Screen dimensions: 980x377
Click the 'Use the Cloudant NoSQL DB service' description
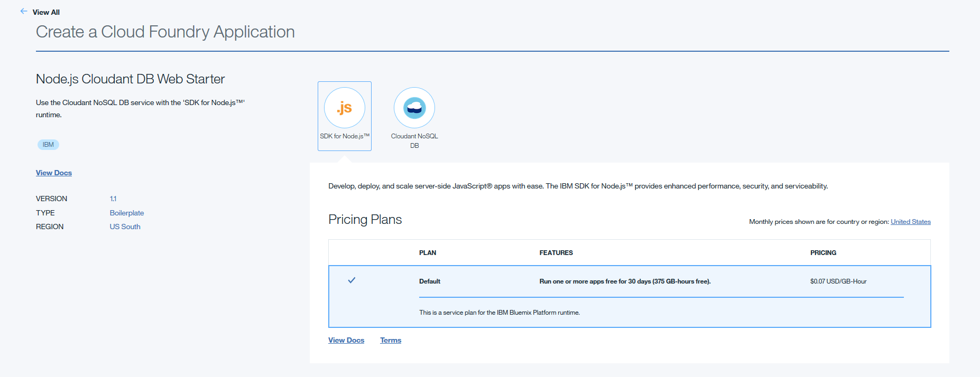[x=141, y=108]
